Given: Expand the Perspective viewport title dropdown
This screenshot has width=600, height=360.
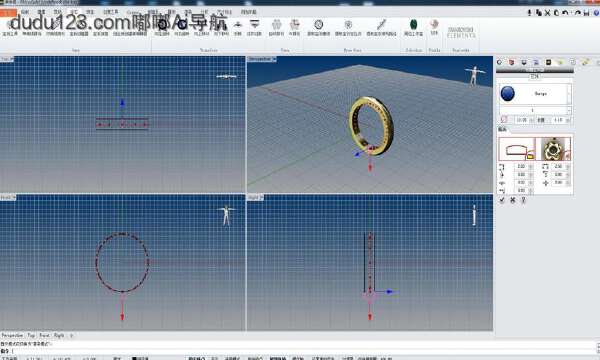Looking at the screenshot, I should (x=274, y=59).
